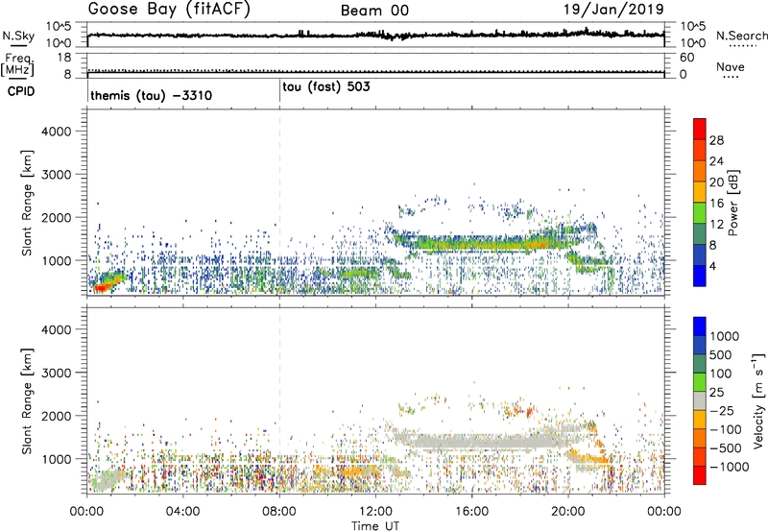Click the "Nave" legend label
This screenshot has width=768, height=532.
pyautogui.click(x=731, y=67)
